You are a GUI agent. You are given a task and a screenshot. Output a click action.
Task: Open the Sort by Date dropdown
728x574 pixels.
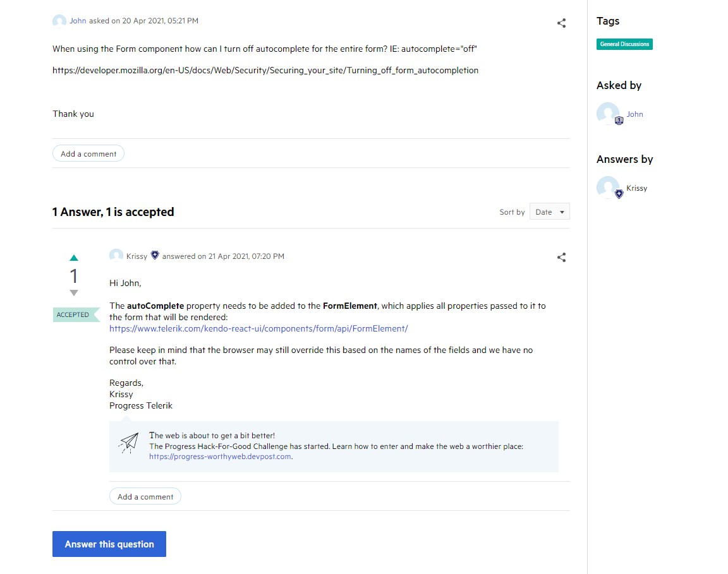click(x=550, y=212)
